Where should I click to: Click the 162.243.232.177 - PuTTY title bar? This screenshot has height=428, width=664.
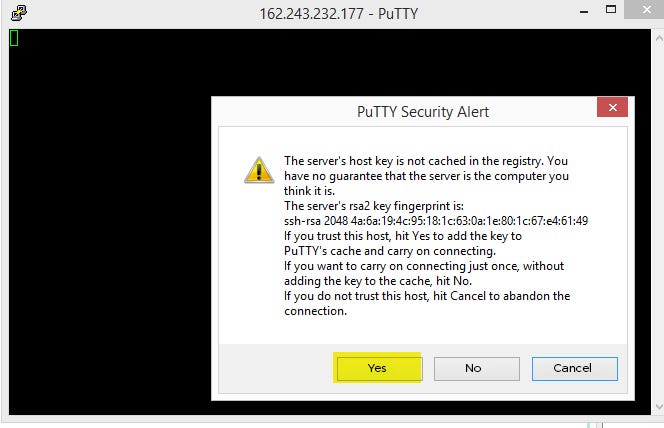338,14
